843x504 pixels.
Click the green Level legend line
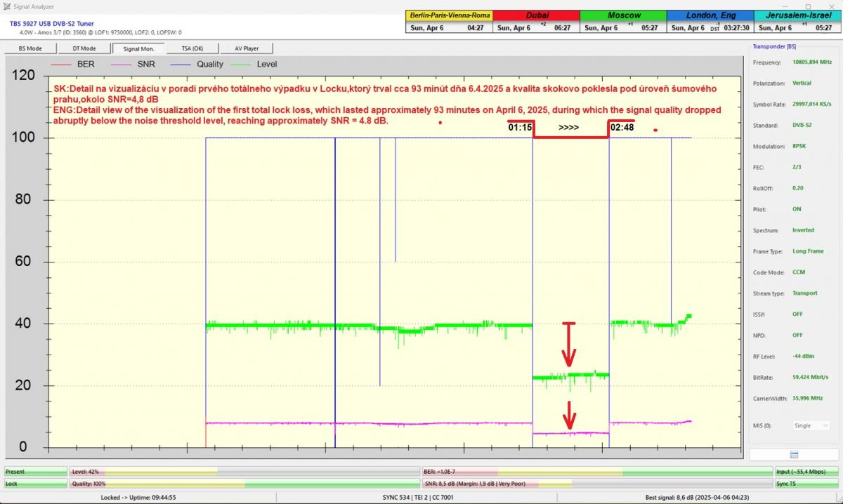241,64
